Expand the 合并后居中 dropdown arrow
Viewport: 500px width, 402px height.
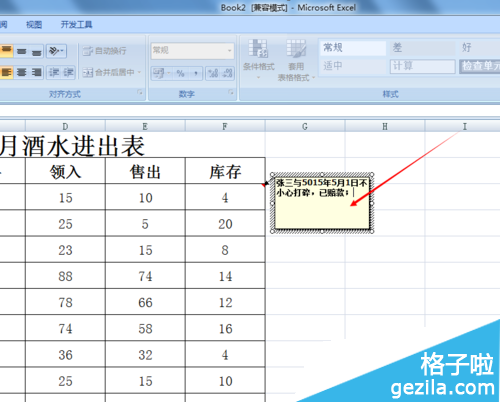tap(139, 72)
